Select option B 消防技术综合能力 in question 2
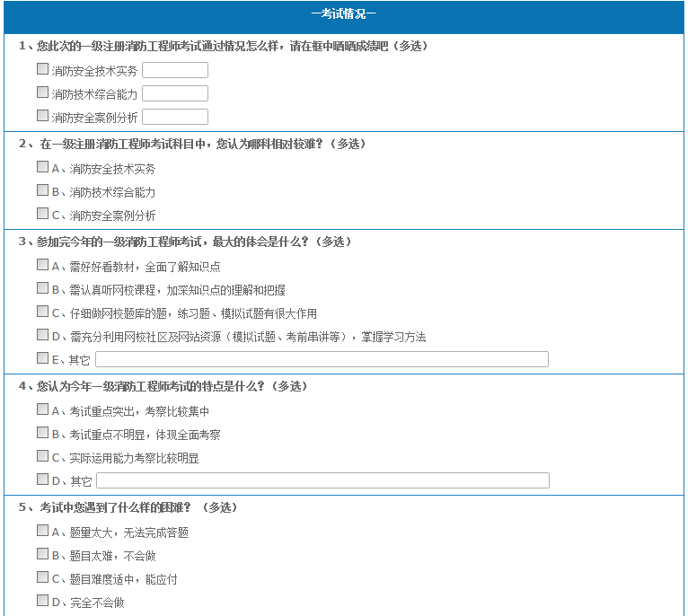Viewport: 688px width, 616px height. tap(42, 190)
